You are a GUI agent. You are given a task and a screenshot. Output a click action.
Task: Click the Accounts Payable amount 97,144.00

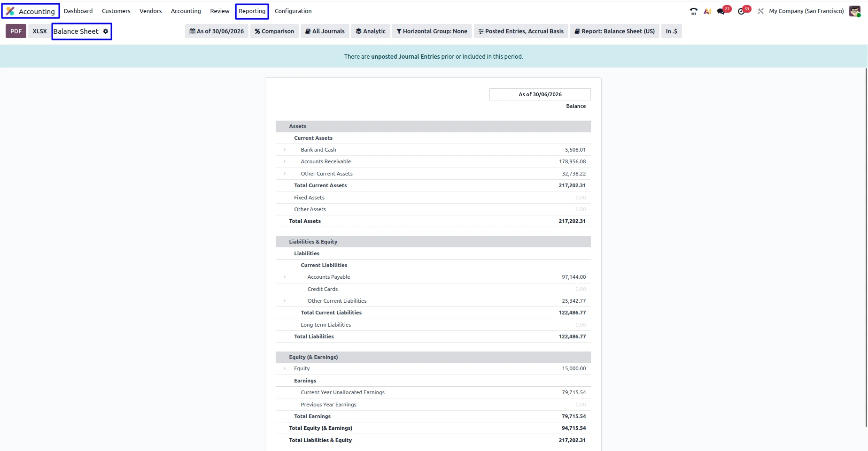click(x=573, y=277)
